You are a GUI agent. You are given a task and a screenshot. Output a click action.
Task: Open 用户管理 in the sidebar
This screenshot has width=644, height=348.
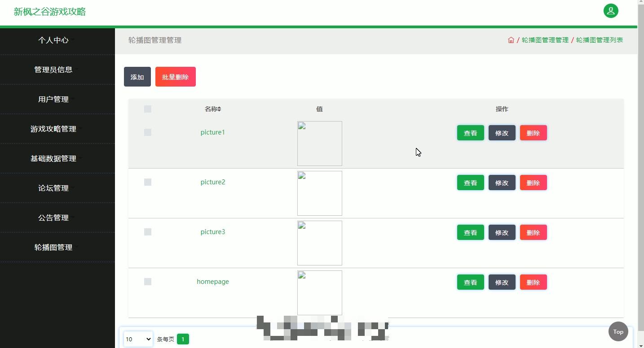tap(53, 99)
